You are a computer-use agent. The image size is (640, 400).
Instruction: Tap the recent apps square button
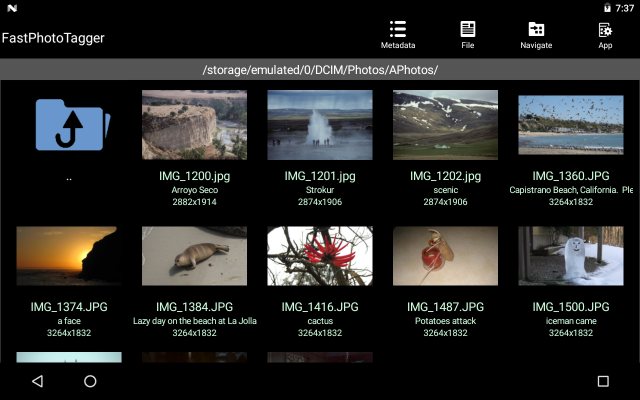[x=602, y=381]
